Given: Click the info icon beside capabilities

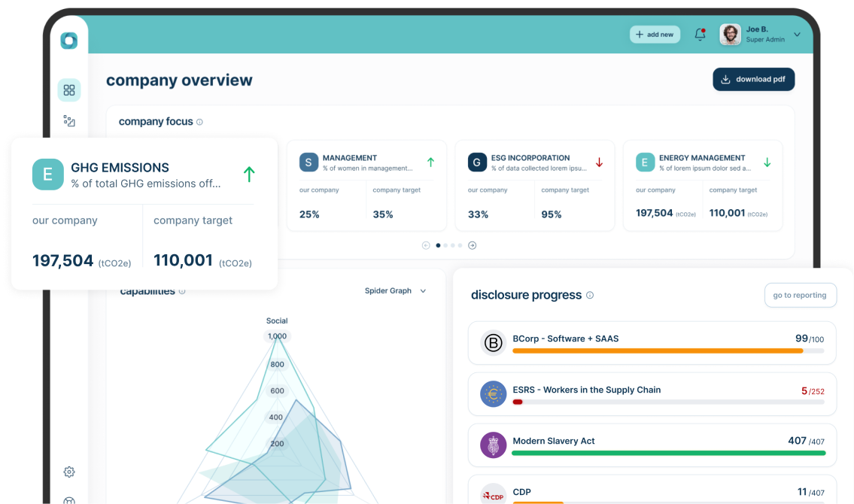Looking at the screenshot, I should (x=182, y=291).
